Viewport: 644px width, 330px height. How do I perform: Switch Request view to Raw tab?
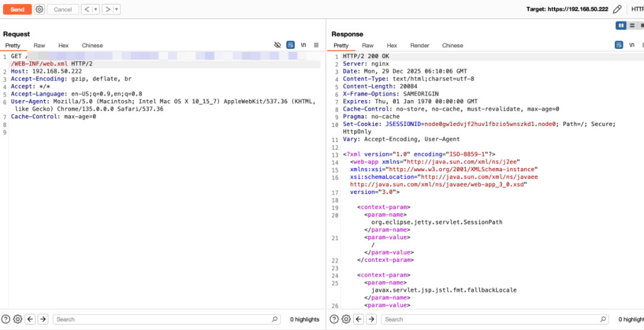tap(39, 45)
